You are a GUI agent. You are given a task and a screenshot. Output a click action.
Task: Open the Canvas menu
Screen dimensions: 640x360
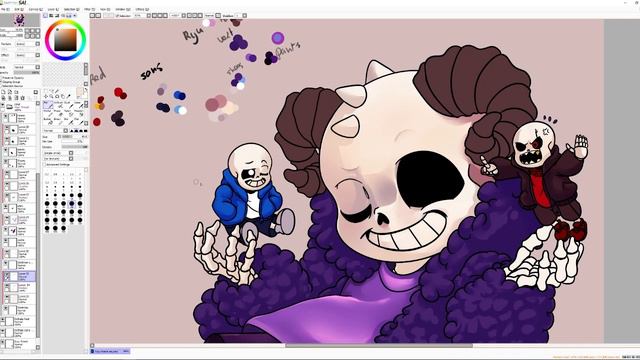[x=35, y=9]
